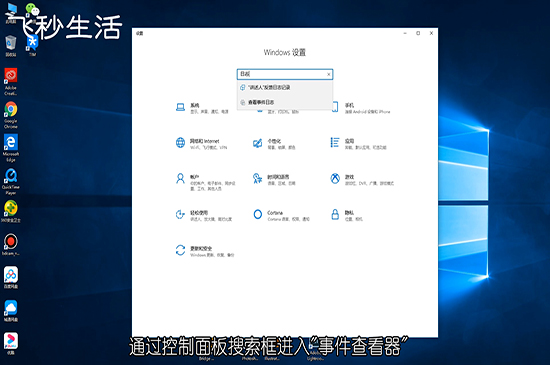Open Ease of Access (轻松使用) settings
550x365 pixels.
coord(203,215)
